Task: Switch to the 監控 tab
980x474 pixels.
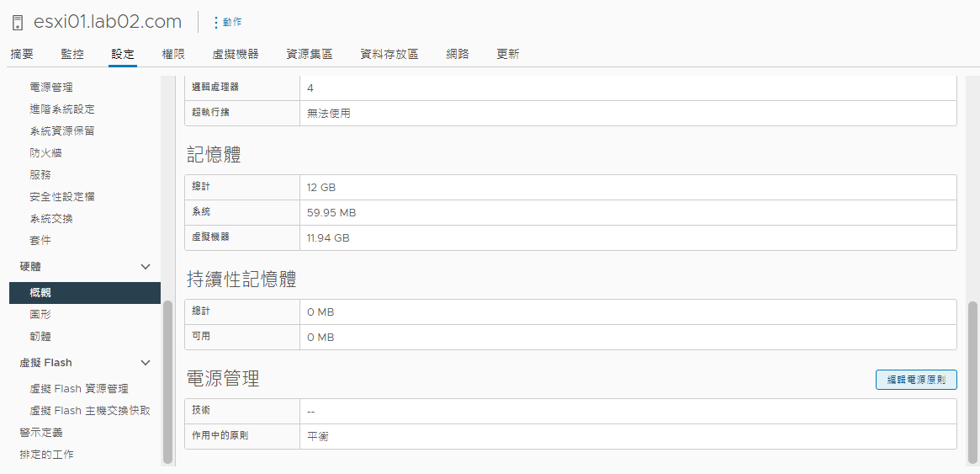Action: pos(72,54)
